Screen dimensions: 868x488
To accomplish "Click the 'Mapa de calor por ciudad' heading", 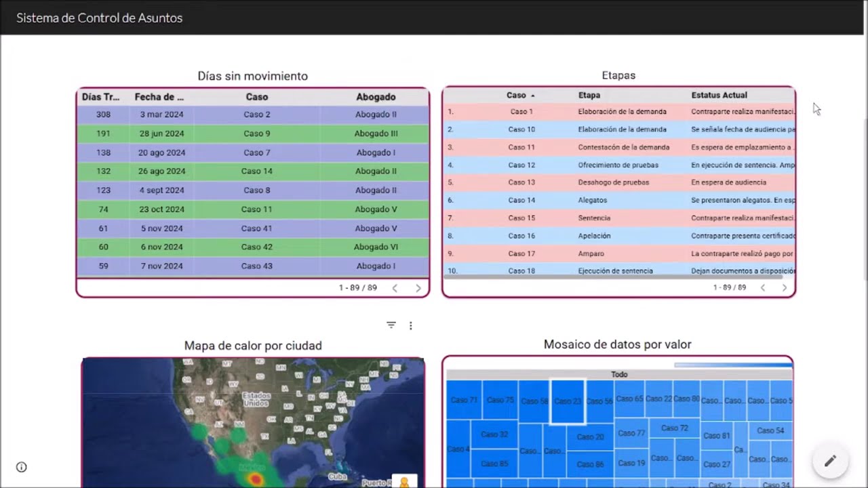I will [x=253, y=346].
